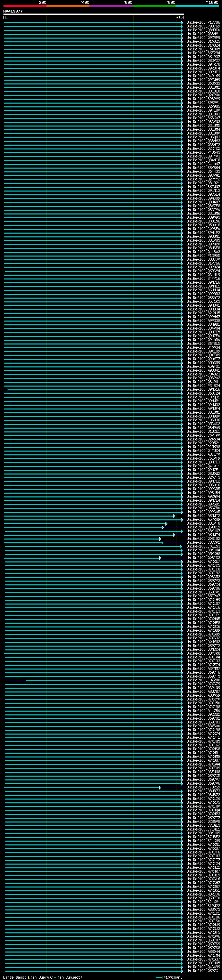Image resolution: width=222 pixels, height=980 pixels.
Task: Select the UniRef100_B8LPU5 label
Action: pyautogui.click(x=203, y=241)
